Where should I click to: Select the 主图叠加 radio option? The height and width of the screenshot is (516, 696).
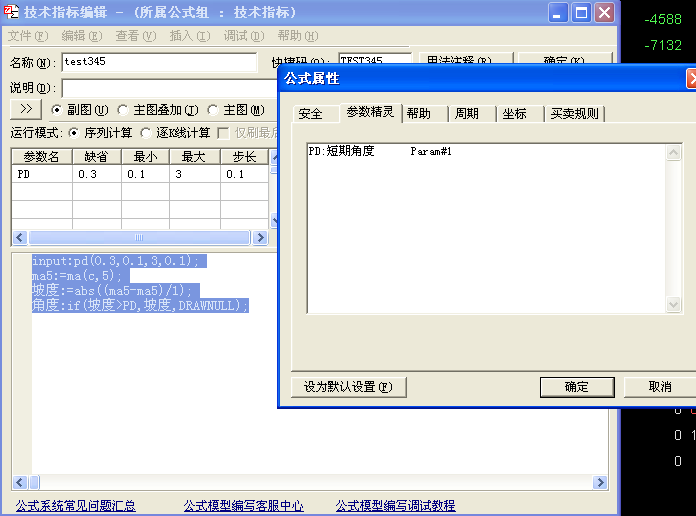click(x=123, y=110)
